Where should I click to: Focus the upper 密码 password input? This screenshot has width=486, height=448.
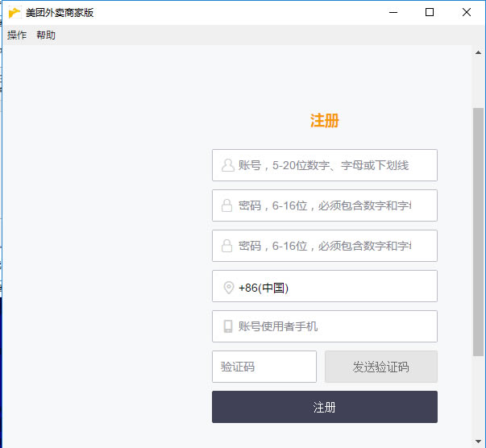point(334,205)
